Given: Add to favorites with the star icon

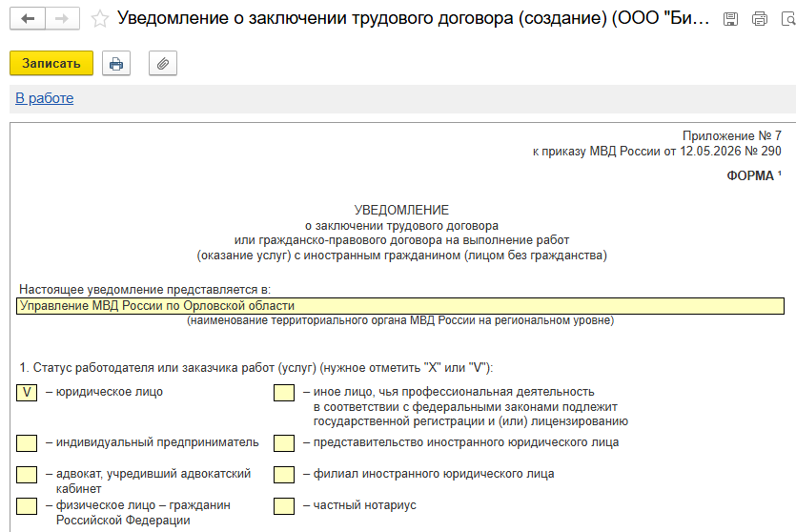Looking at the screenshot, I should click(99, 19).
